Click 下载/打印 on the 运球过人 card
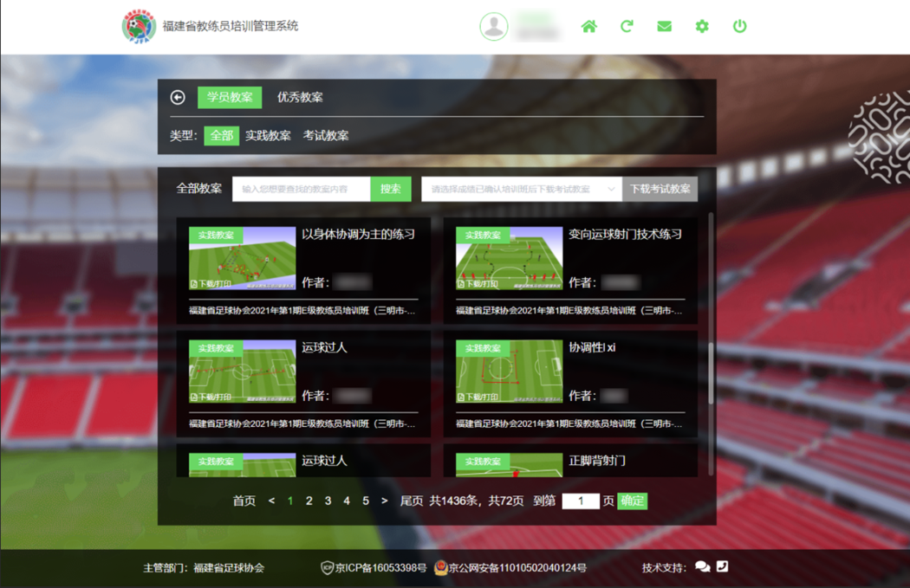 pos(211,397)
